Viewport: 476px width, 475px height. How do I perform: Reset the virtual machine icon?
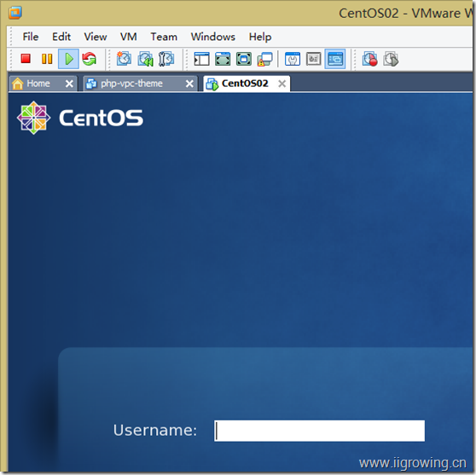[x=90, y=59]
